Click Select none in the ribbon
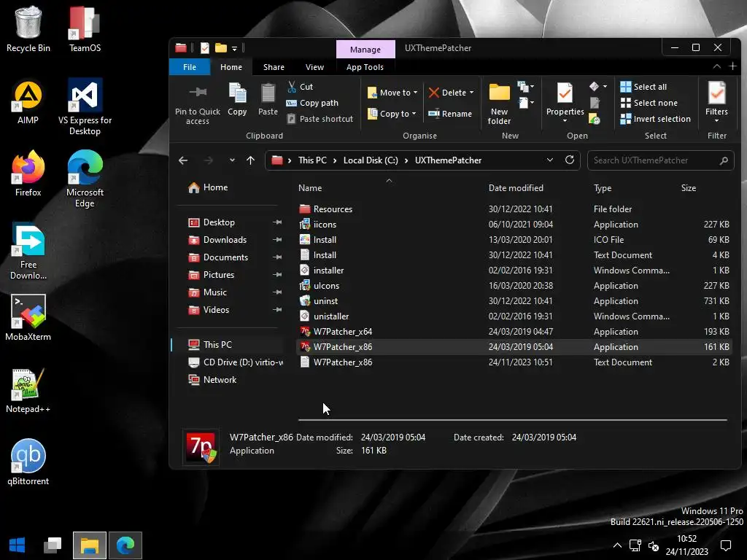 pos(649,103)
